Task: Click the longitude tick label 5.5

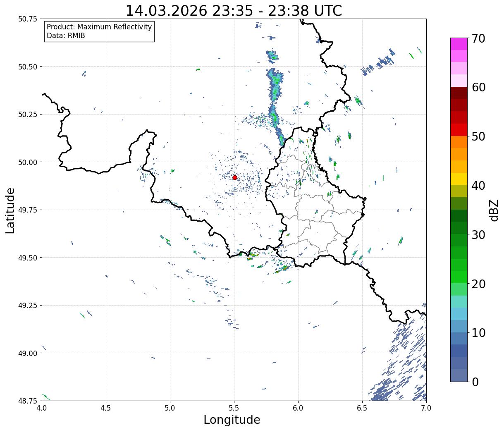Action: click(x=234, y=408)
